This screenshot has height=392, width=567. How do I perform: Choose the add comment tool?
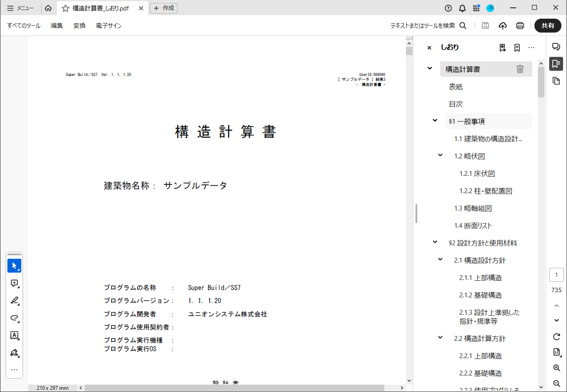pyautogui.click(x=14, y=283)
